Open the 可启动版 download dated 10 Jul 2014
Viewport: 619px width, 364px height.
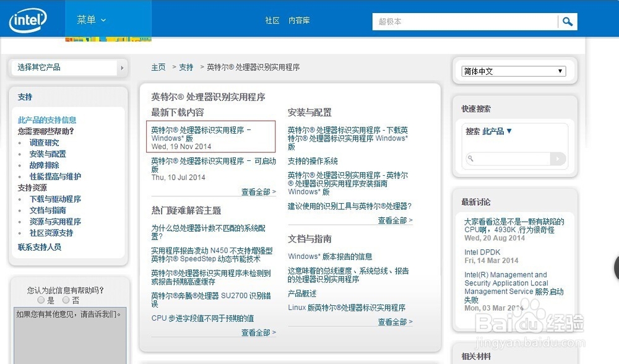[214, 165]
